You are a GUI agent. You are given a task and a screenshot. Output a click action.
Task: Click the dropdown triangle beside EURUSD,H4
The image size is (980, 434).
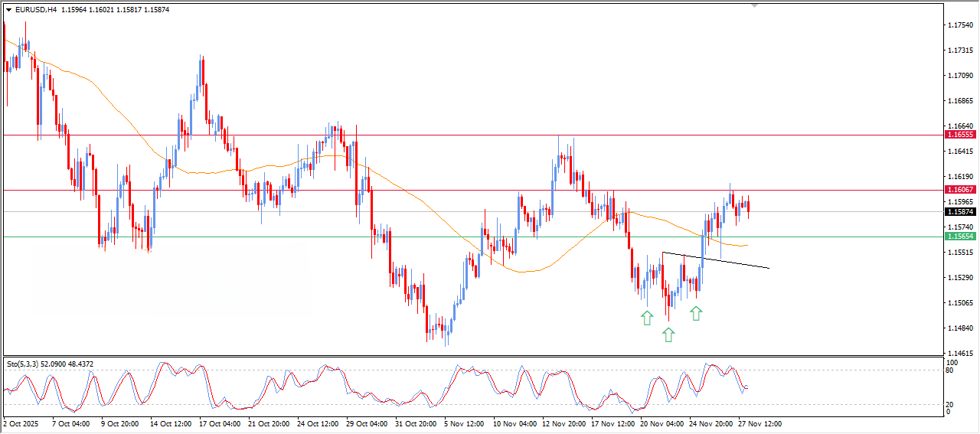point(8,10)
